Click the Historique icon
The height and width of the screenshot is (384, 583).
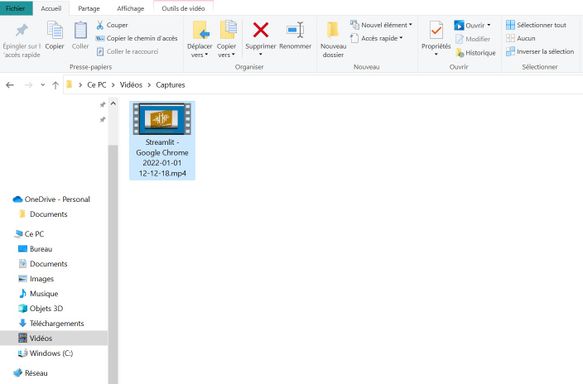[x=460, y=53]
